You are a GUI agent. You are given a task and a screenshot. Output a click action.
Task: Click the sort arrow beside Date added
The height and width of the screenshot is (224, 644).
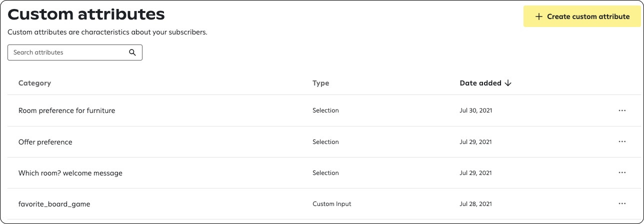tap(508, 83)
